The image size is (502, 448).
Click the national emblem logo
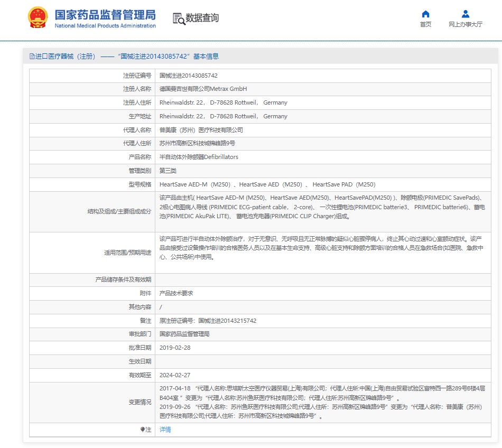[38, 17]
